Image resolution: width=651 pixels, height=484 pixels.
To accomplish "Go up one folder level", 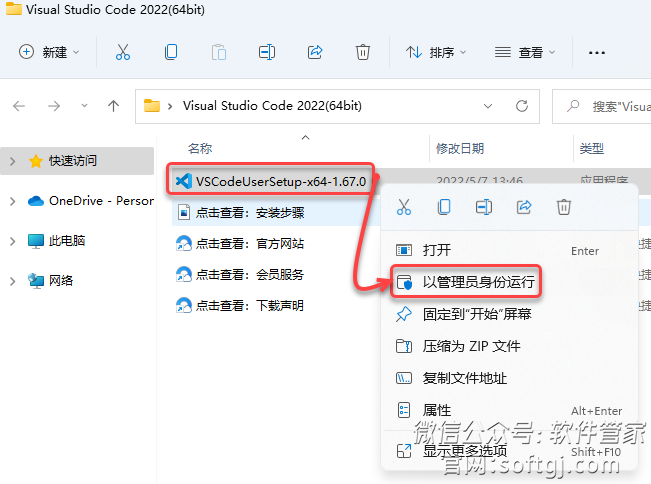I will coord(113,106).
